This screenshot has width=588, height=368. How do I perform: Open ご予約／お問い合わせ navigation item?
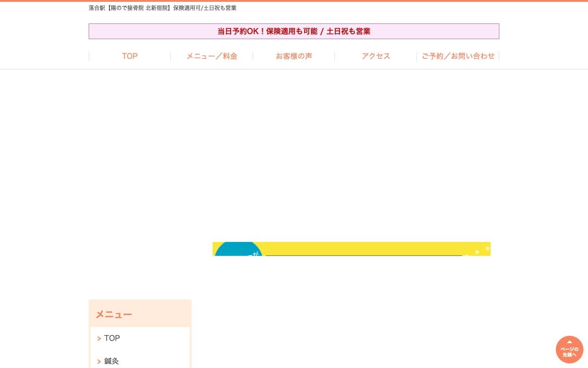coord(458,56)
